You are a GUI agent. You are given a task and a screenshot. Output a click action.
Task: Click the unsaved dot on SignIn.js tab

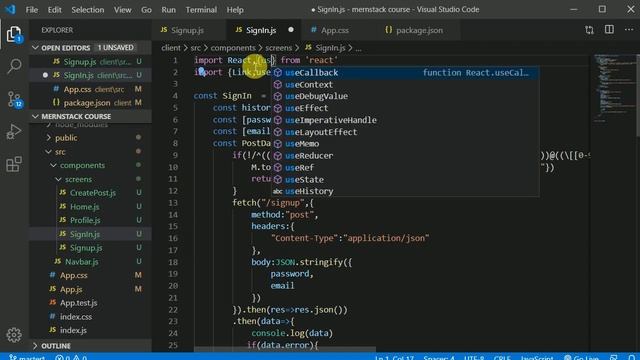[291, 30]
